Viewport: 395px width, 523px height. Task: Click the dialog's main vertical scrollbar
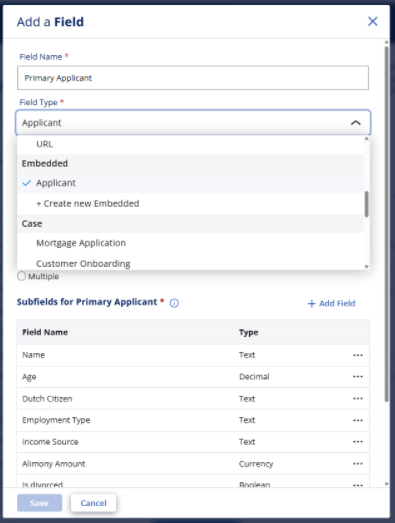pos(386,224)
